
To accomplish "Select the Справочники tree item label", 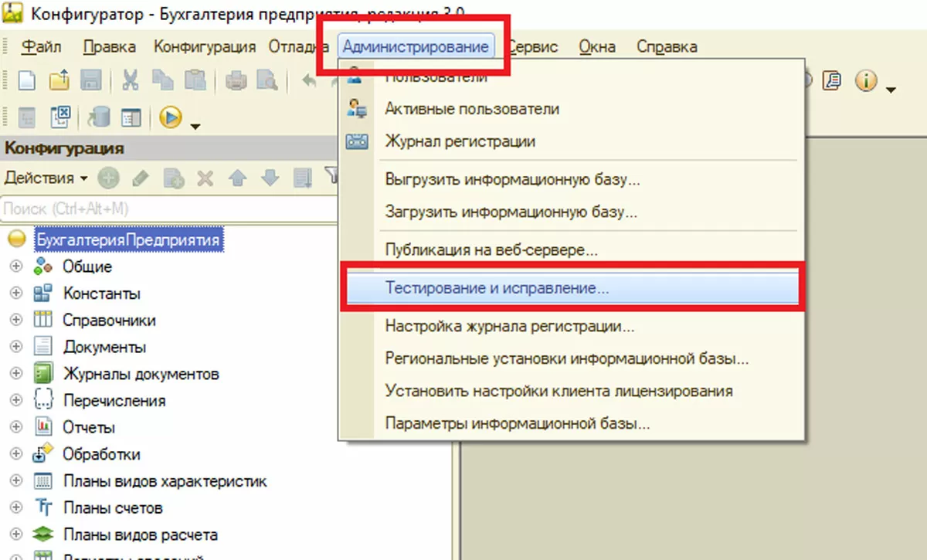I will (x=109, y=320).
